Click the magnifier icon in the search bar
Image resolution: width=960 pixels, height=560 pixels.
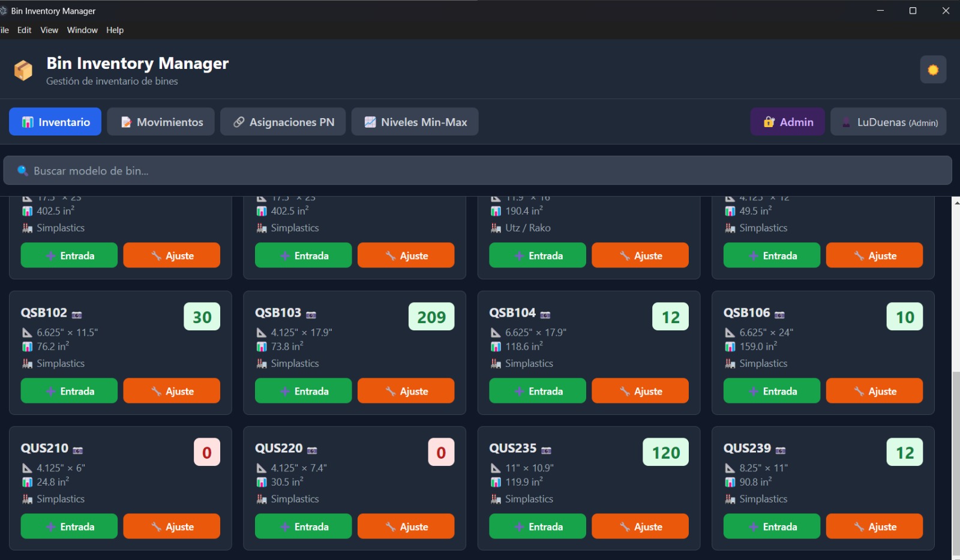tap(23, 170)
